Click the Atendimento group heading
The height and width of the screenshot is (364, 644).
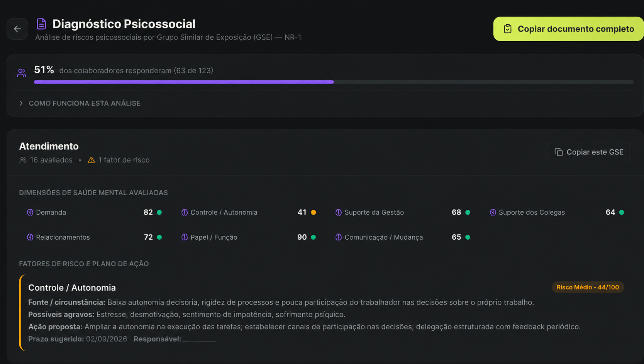pos(49,146)
